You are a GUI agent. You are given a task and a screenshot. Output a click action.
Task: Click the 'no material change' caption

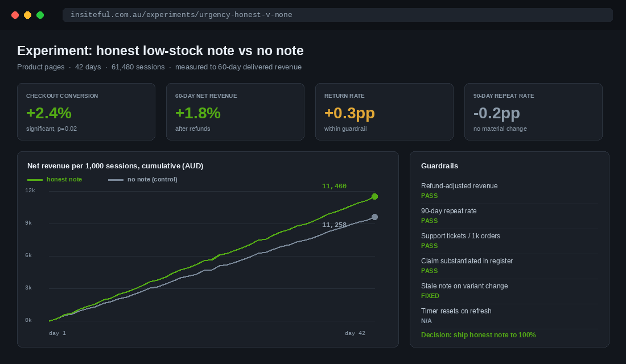tap(500, 129)
